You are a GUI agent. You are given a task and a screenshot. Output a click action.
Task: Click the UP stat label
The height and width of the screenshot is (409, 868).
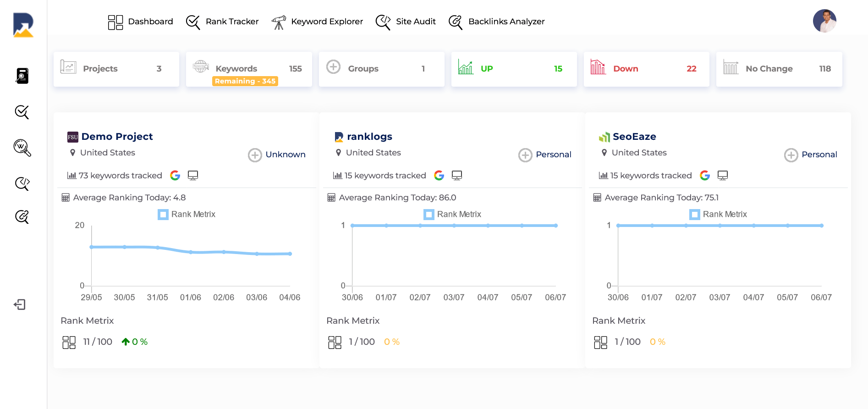click(487, 69)
